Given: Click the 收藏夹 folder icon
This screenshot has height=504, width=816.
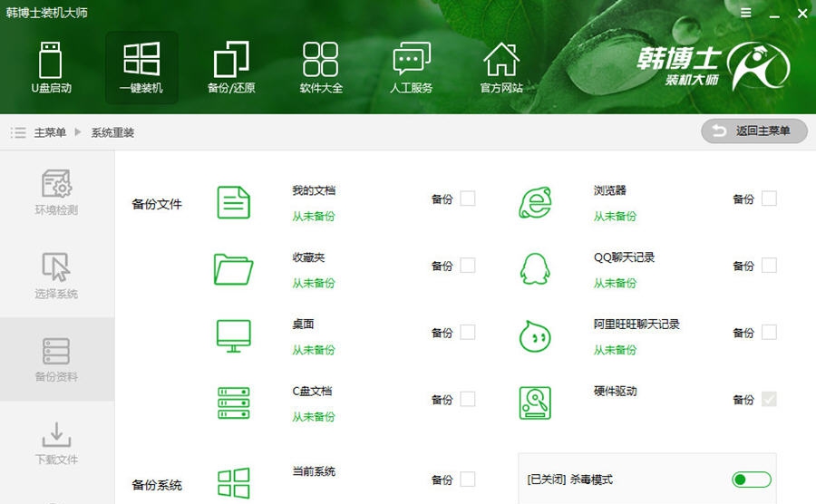Looking at the screenshot, I should (x=233, y=269).
